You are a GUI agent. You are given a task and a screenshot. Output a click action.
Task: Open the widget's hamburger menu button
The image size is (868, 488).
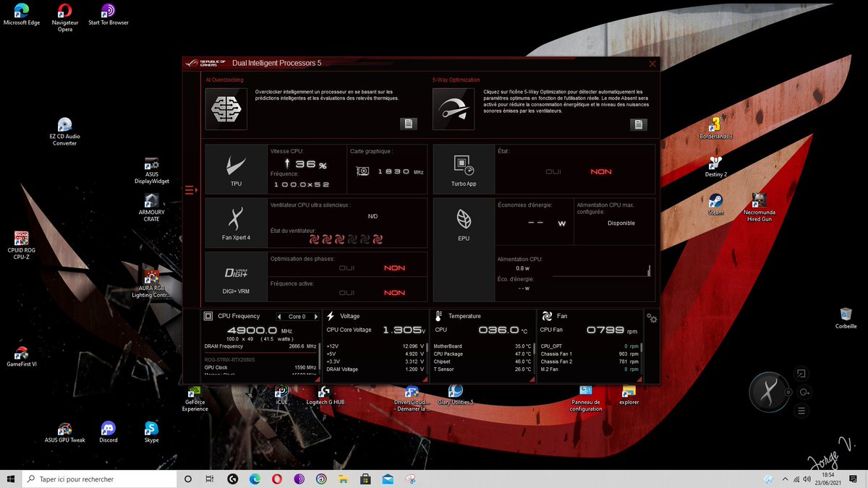(x=801, y=411)
